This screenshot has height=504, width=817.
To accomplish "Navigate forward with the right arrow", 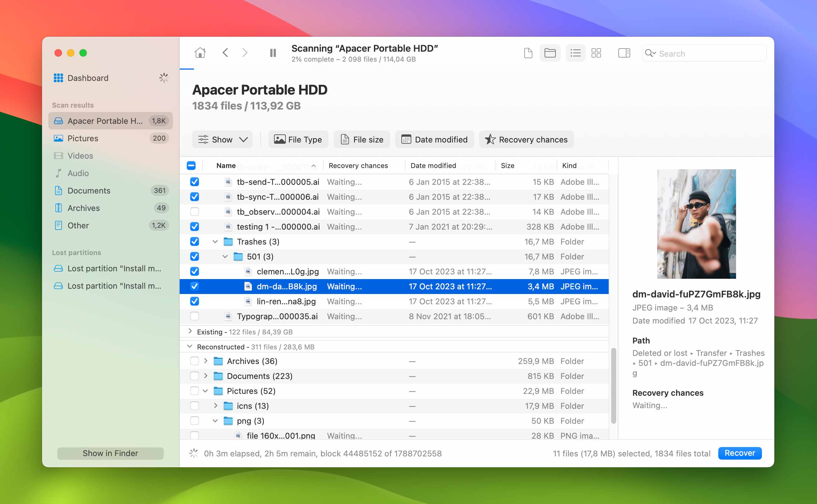I will click(245, 53).
